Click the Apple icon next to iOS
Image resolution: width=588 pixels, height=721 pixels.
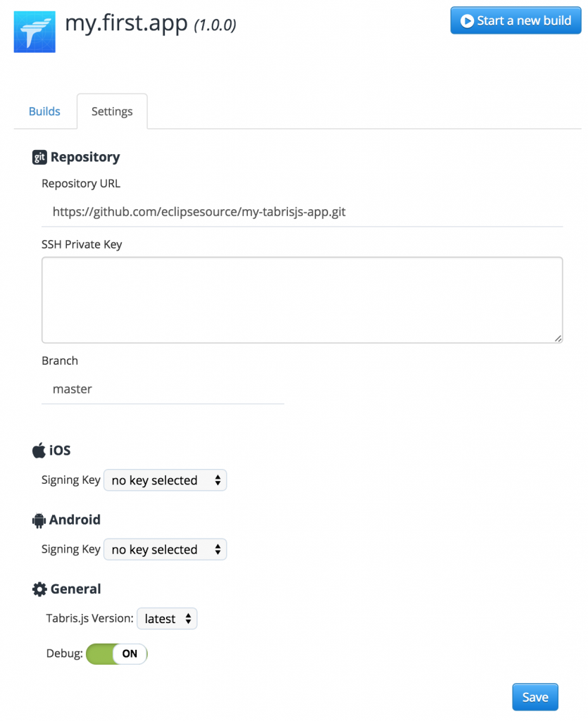click(x=39, y=450)
